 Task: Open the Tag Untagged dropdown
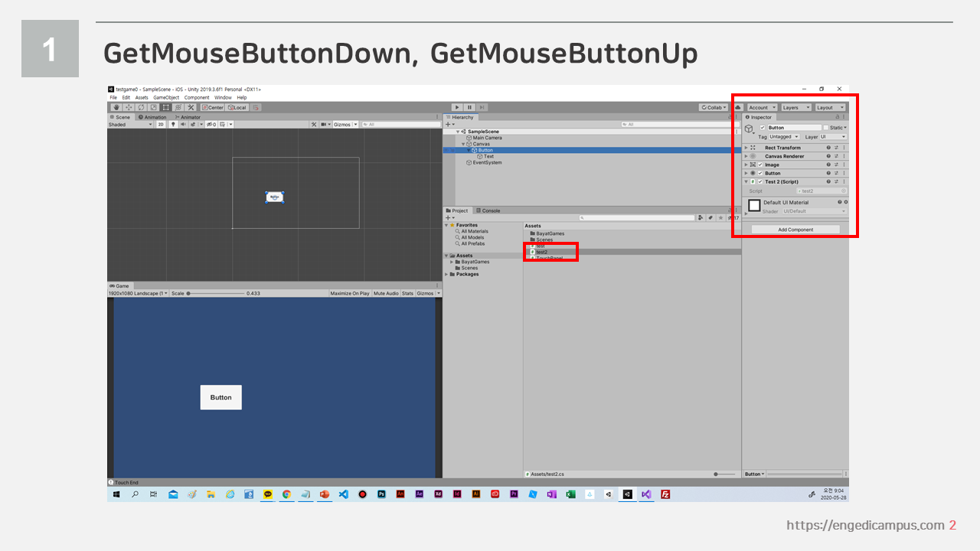(x=784, y=137)
